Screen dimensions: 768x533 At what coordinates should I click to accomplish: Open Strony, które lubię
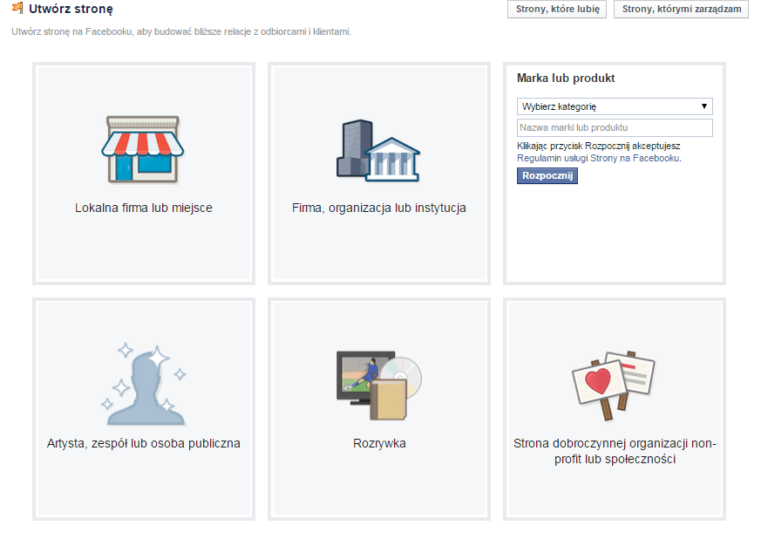[x=557, y=9]
